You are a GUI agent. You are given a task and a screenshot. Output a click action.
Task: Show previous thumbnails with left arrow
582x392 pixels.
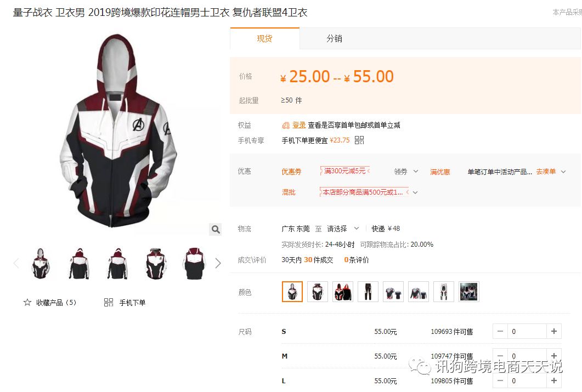16,263
